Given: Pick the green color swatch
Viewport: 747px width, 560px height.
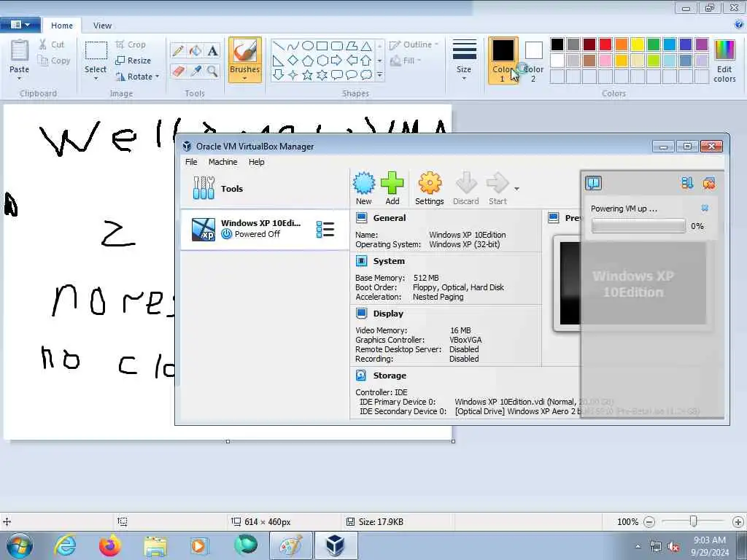Looking at the screenshot, I should [654, 44].
